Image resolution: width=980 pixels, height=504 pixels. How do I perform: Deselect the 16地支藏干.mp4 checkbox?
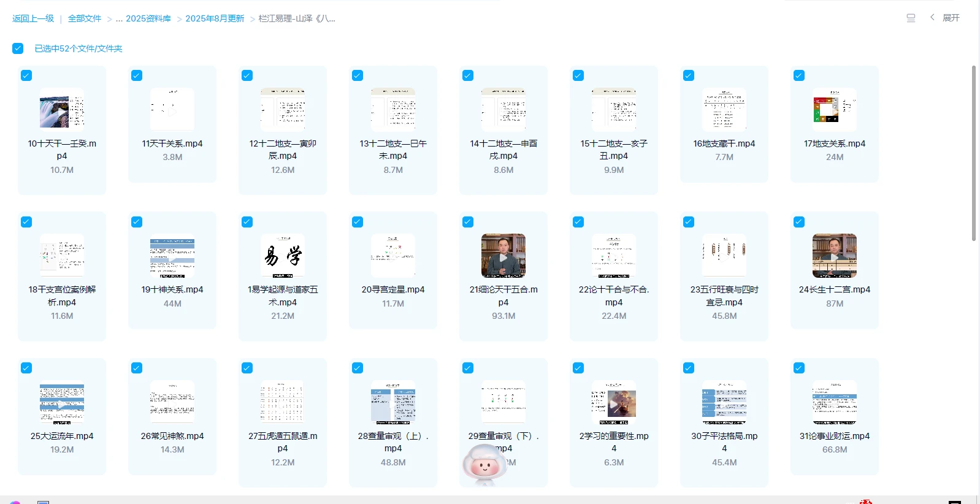(689, 75)
